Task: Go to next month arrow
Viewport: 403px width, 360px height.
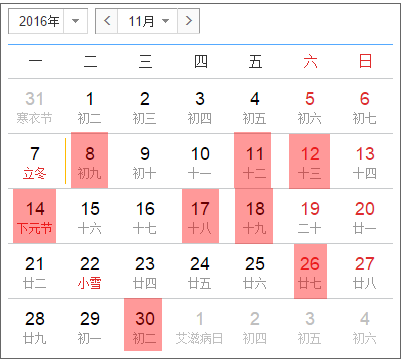Action: point(189,21)
